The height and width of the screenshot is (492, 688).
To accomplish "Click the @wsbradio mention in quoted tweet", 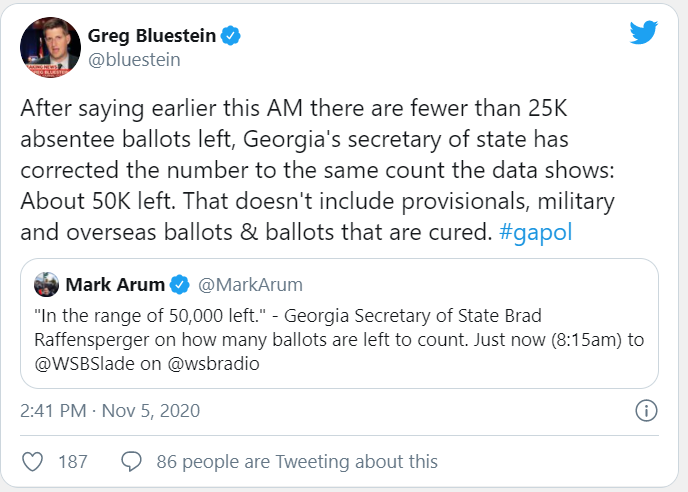I will (x=214, y=364).
